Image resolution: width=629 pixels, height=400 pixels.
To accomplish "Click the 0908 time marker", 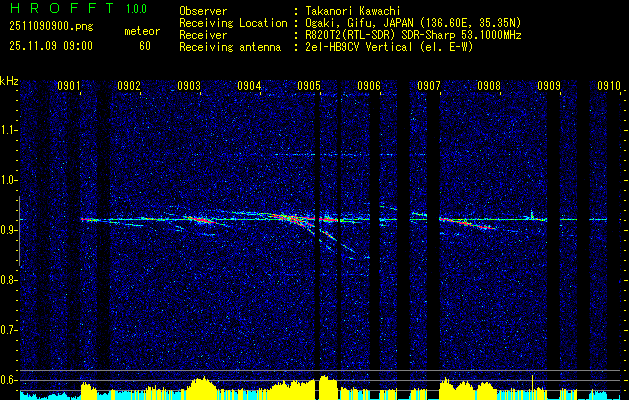I will pos(489,85).
